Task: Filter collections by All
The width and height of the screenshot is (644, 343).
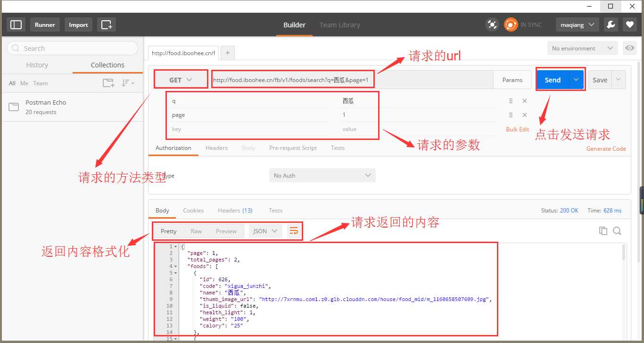Action: 12,83
